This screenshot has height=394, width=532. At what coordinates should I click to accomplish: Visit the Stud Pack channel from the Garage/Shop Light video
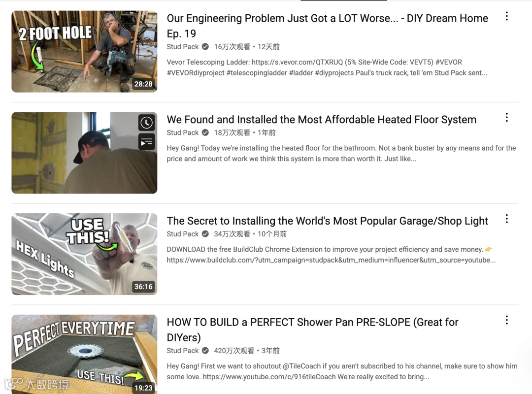pos(183,234)
